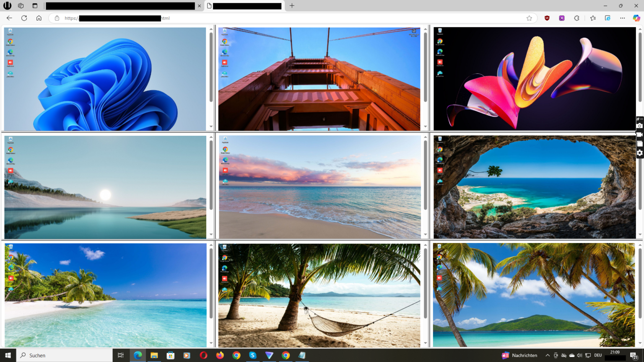
Task: Open the browser Settings and more menu
Action: click(x=623, y=18)
